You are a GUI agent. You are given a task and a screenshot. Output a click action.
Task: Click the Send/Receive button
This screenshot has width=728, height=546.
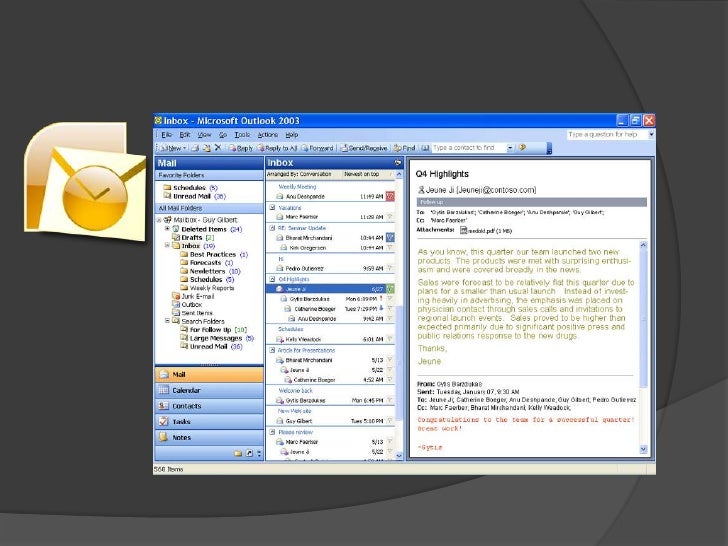364,148
